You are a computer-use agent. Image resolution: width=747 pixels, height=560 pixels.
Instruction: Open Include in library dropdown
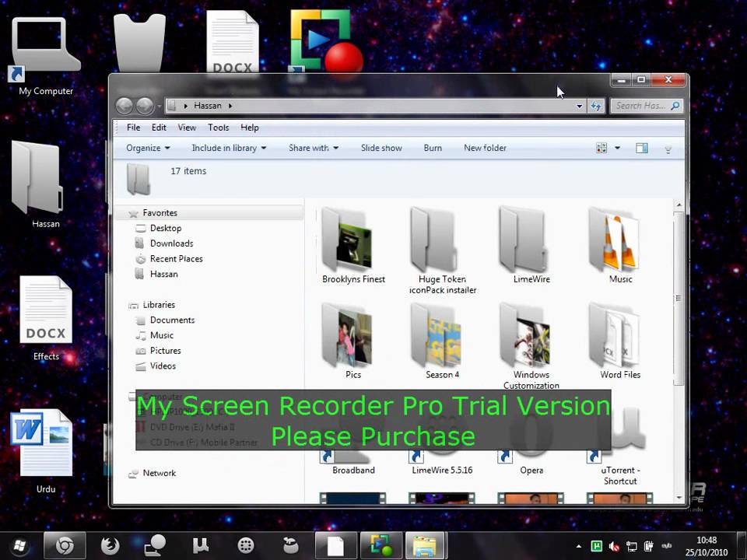(x=229, y=148)
